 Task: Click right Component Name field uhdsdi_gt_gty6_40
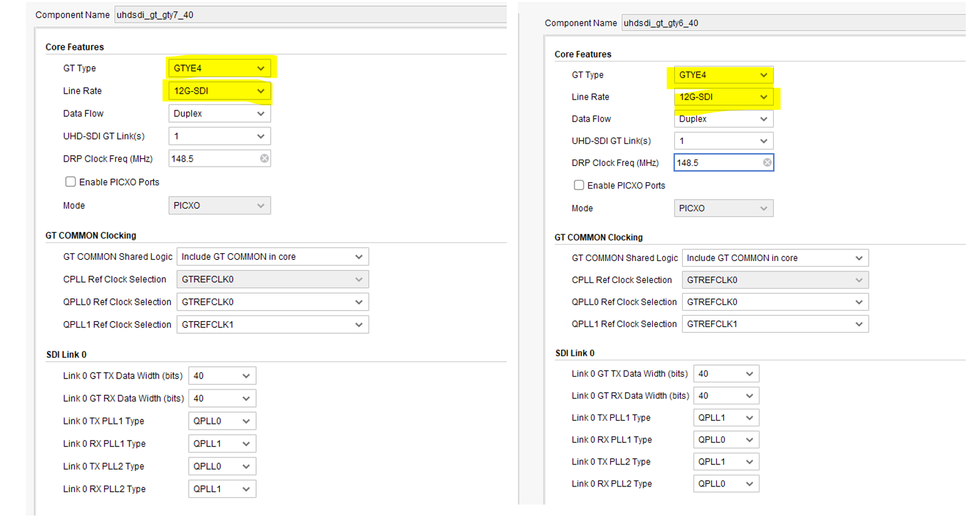[x=792, y=23]
